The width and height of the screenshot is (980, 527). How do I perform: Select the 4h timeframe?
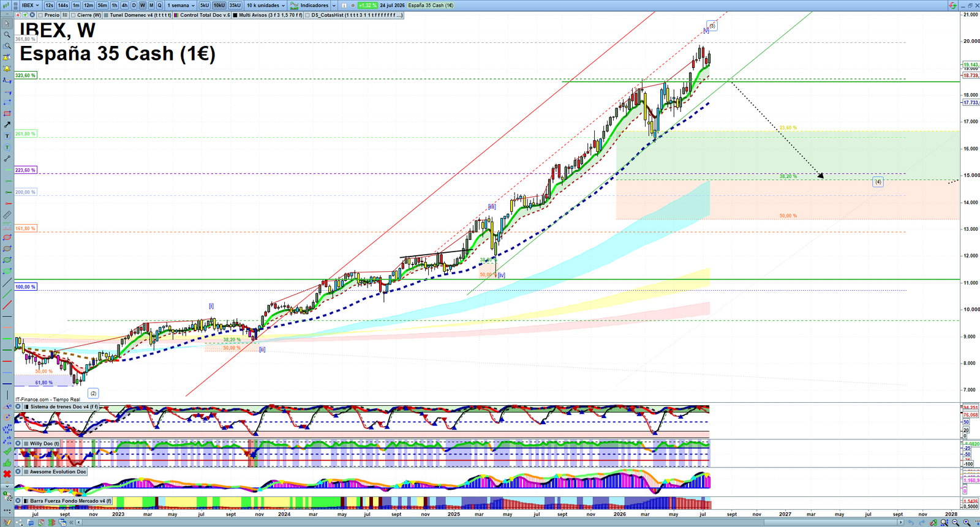point(124,6)
